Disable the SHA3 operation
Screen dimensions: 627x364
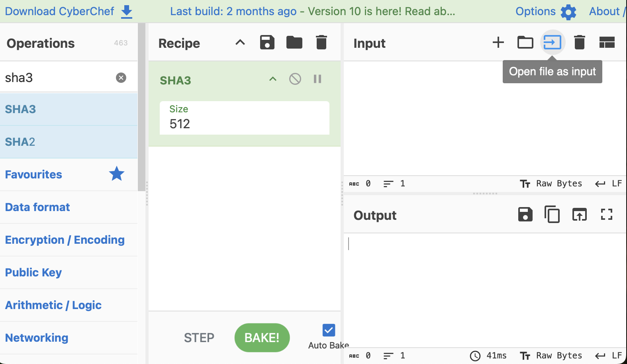click(295, 79)
